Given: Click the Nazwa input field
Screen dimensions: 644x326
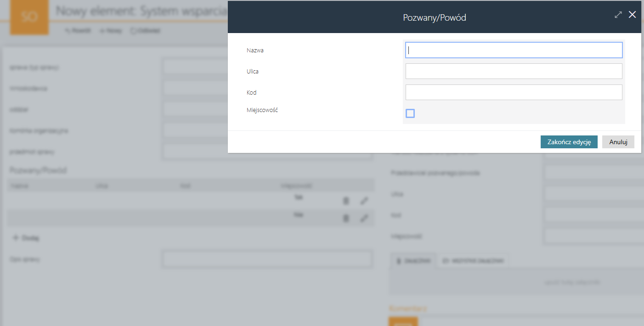Looking at the screenshot, I should pyautogui.click(x=514, y=50).
